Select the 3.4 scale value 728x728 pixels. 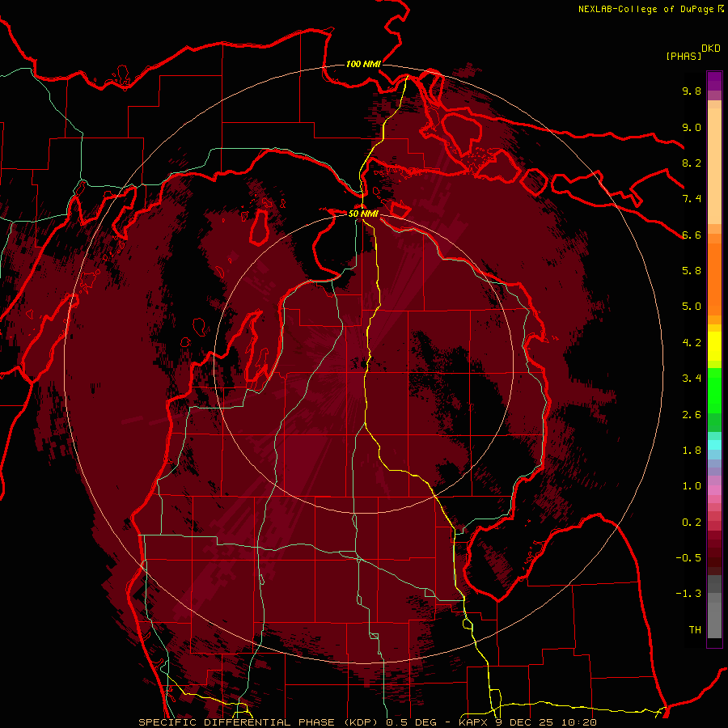tap(692, 379)
